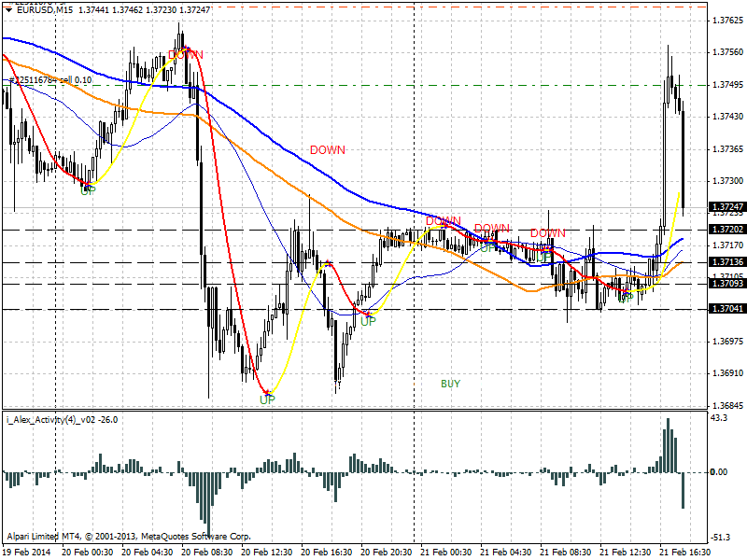Click the last negative activity histogram bar
This screenshot has height=560, width=747.
tap(683, 491)
